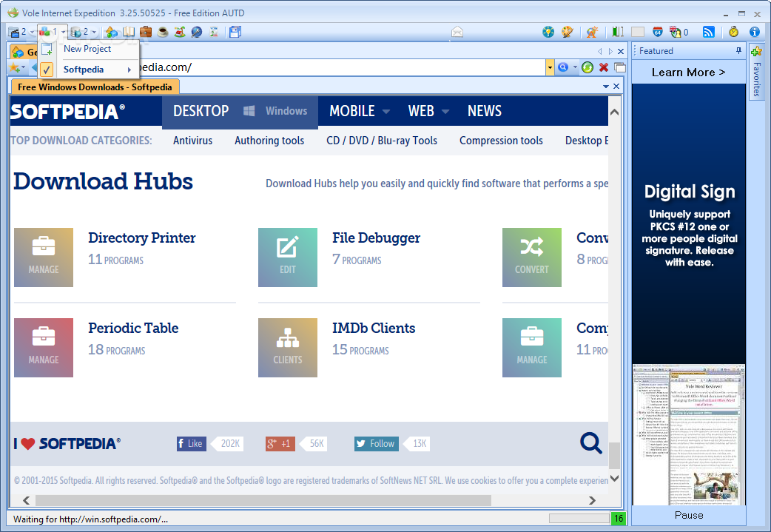
Task: Click the light bulb tips icon
Action: (x=548, y=32)
